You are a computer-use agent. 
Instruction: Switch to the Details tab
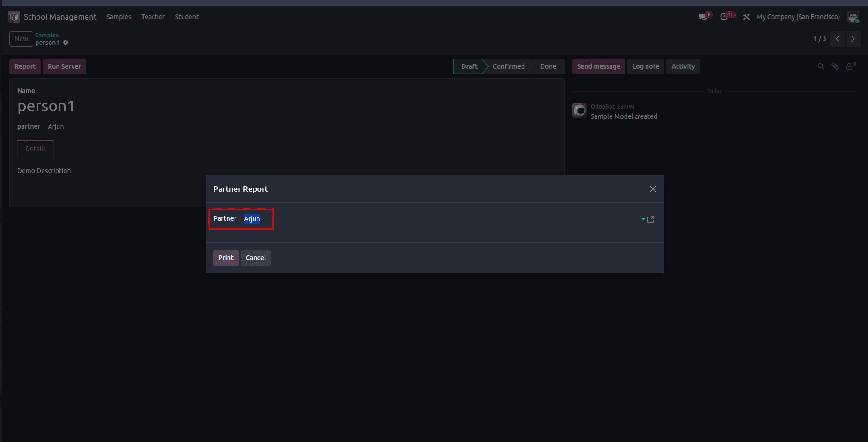coord(35,148)
